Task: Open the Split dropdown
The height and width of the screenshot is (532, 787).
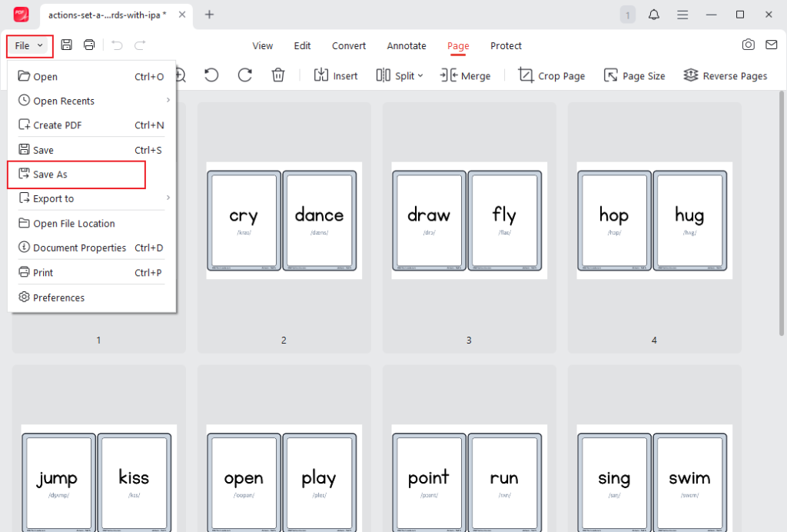Action: 400,75
